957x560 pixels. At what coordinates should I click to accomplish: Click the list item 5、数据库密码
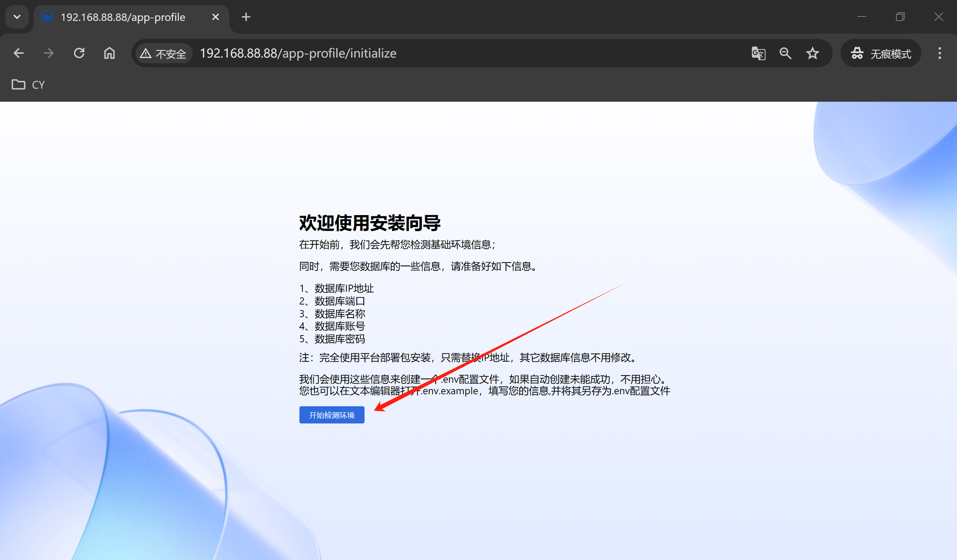point(332,339)
